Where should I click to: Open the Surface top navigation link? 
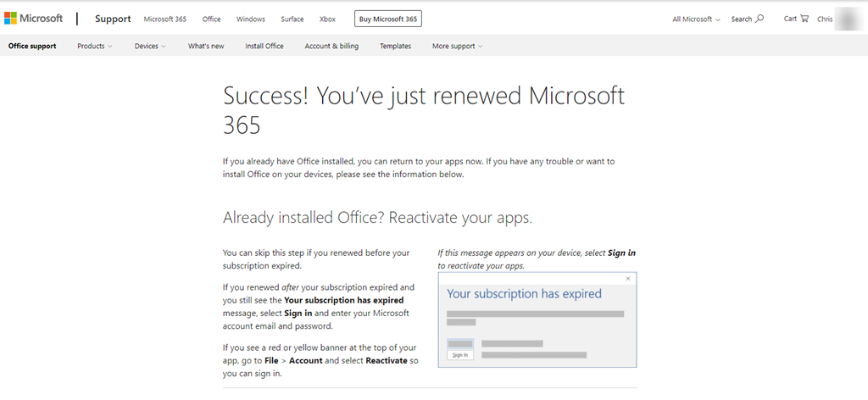[x=292, y=19]
